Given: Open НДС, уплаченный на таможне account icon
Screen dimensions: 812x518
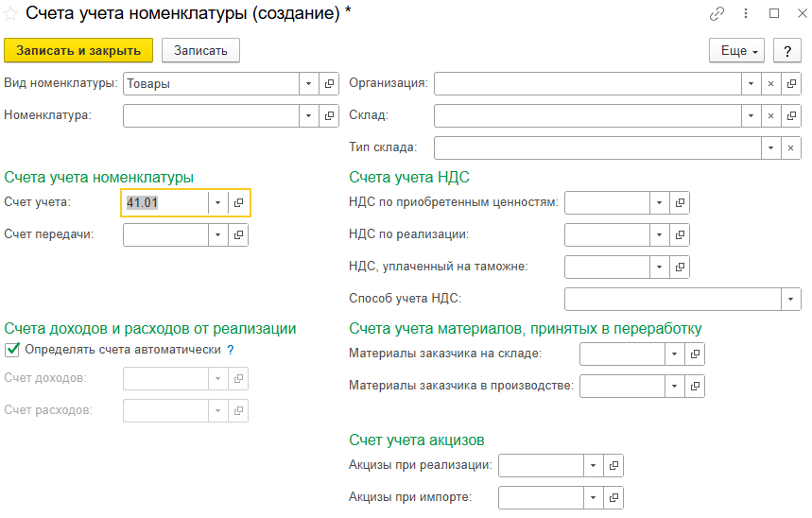Looking at the screenshot, I should coord(680,267).
